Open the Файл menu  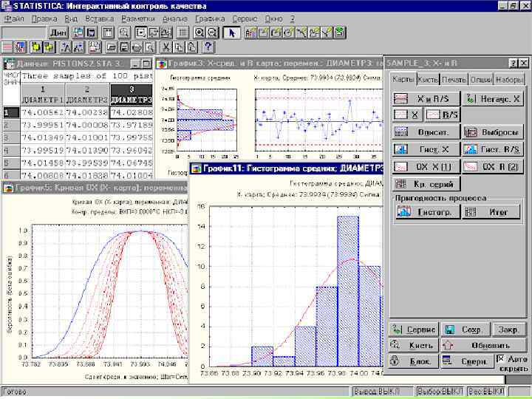click(14, 18)
